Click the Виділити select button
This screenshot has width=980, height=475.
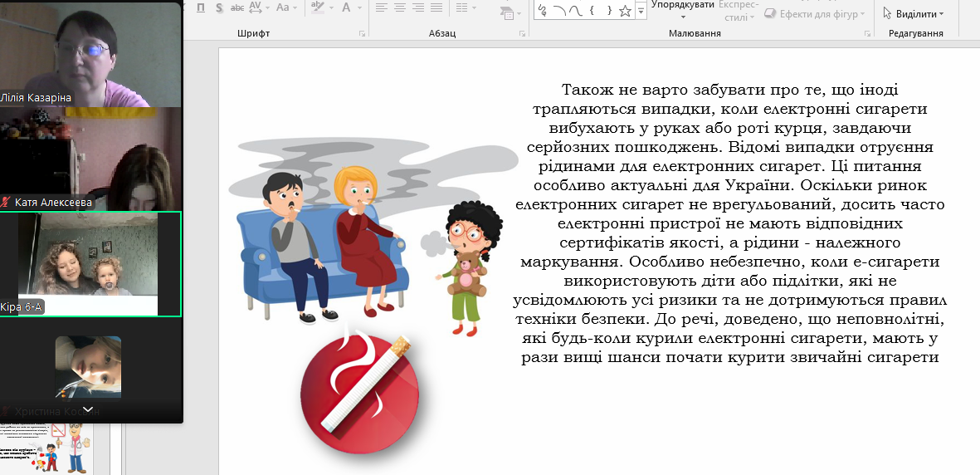(x=914, y=13)
